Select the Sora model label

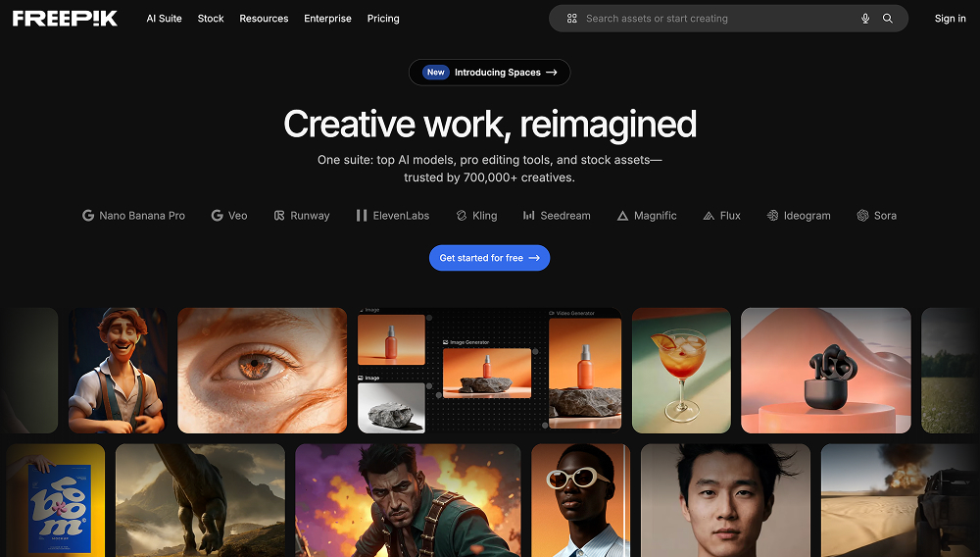pyautogui.click(x=885, y=216)
